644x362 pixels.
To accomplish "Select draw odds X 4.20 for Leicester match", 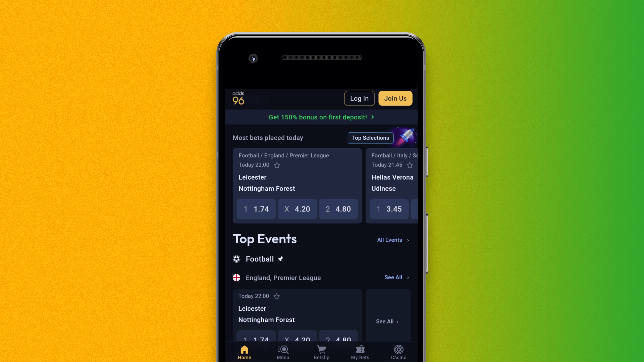I will point(297,208).
